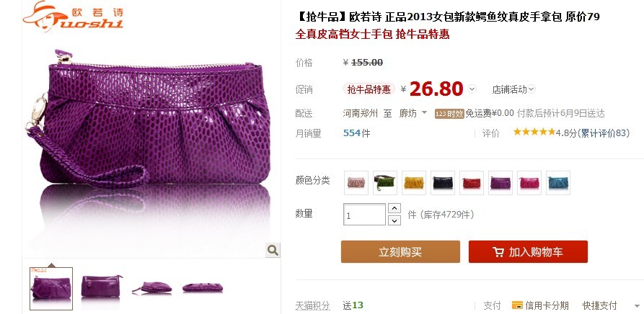
Task: Click the quantity input field
Action: (364, 215)
